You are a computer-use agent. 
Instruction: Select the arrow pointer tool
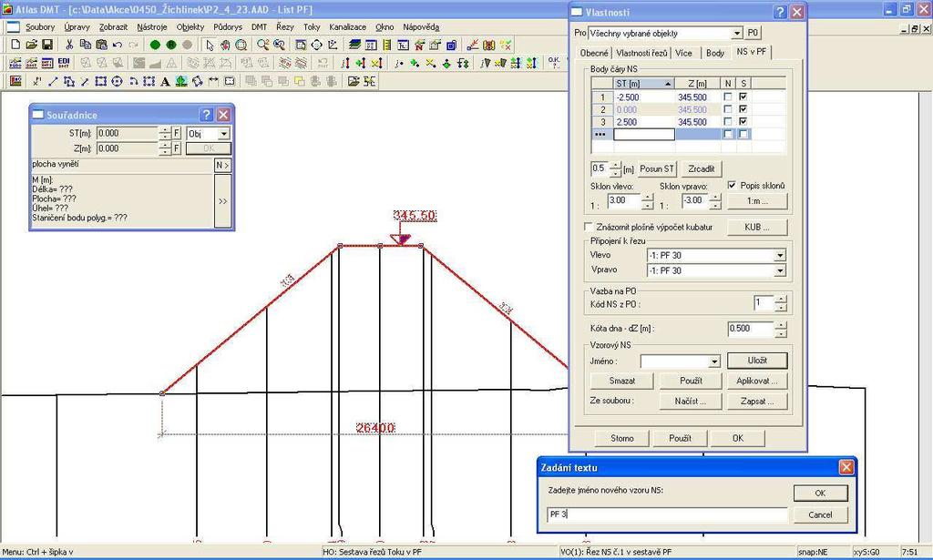pos(210,45)
